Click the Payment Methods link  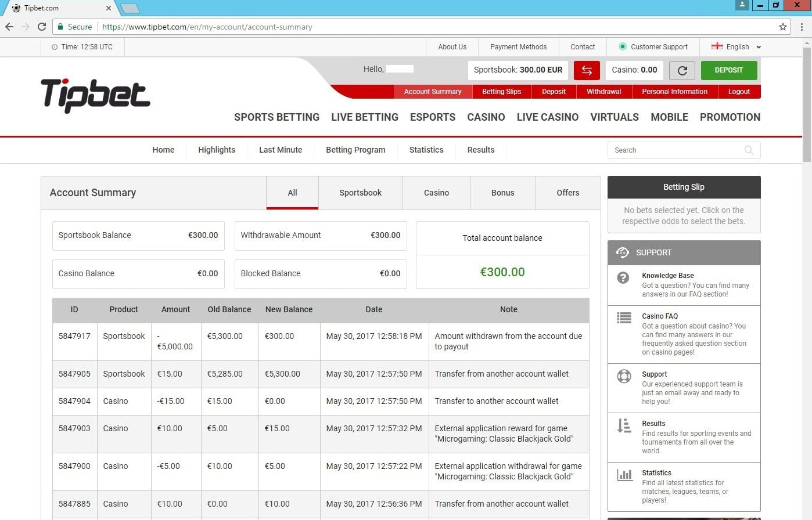point(518,47)
